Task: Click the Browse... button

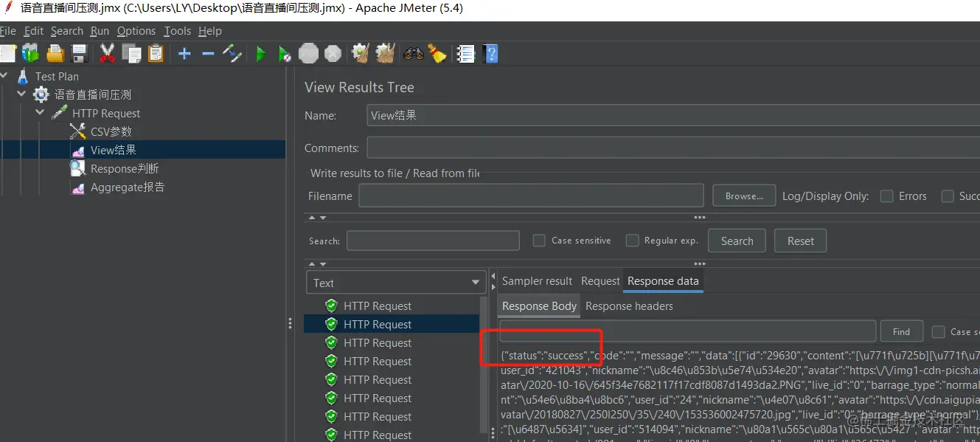Action: pyautogui.click(x=744, y=196)
